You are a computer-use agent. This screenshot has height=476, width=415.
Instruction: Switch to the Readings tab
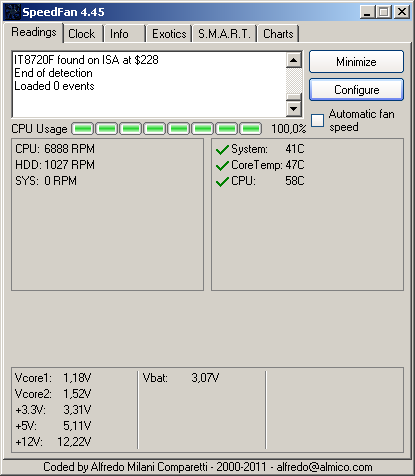click(x=34, y=33)
